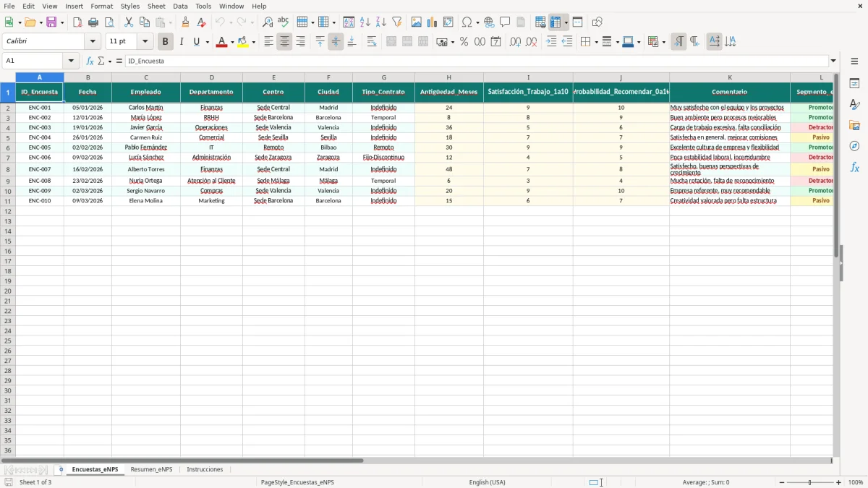Open the Open-file dropdown arrow
This screenshot has height=488, width=868.
[x=41, y=22]
